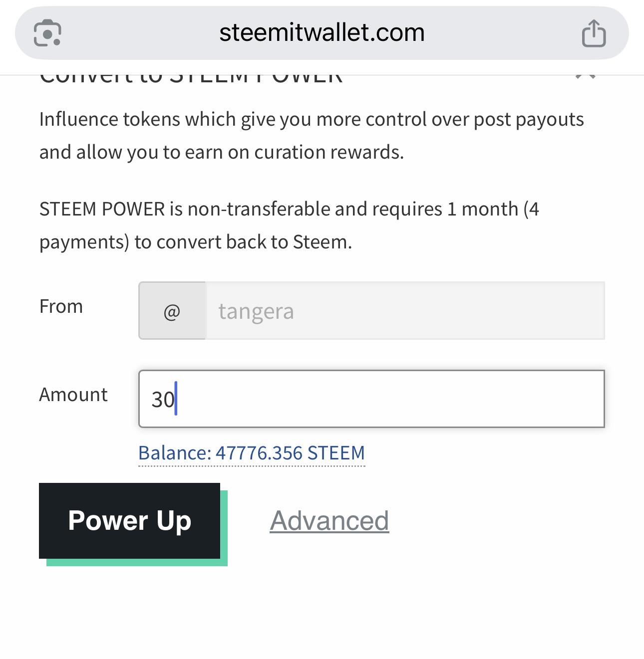
Task: Click the Power Up button
Action: [x=129, y=521]
